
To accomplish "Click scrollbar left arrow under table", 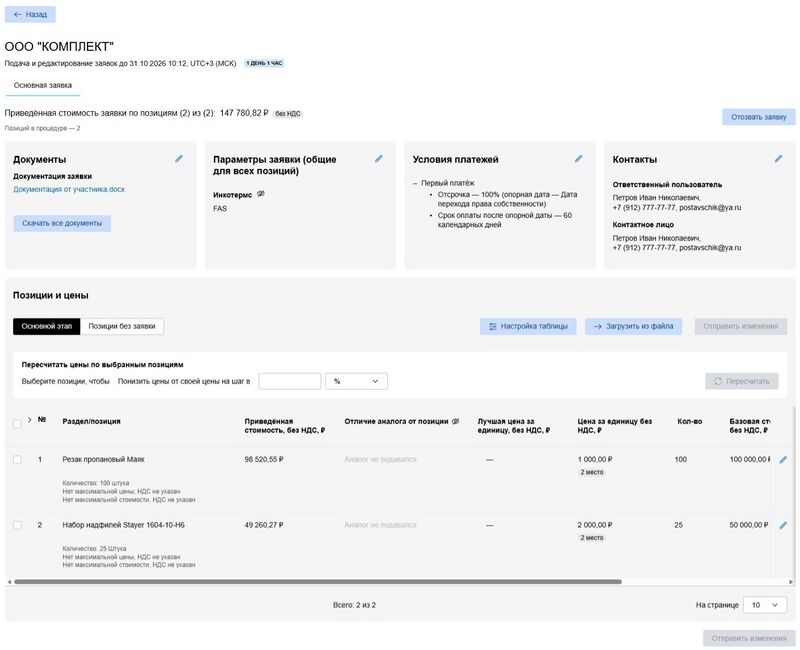I will click(9, 582).
